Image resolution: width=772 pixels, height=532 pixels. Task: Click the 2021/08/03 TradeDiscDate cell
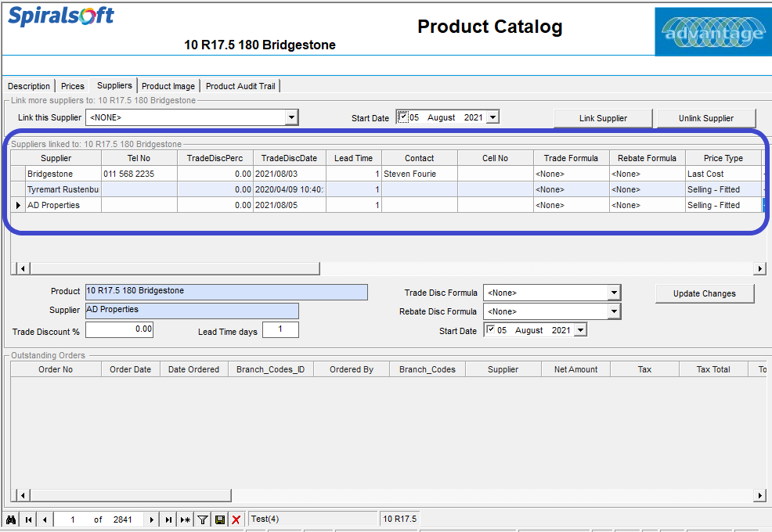290,174
